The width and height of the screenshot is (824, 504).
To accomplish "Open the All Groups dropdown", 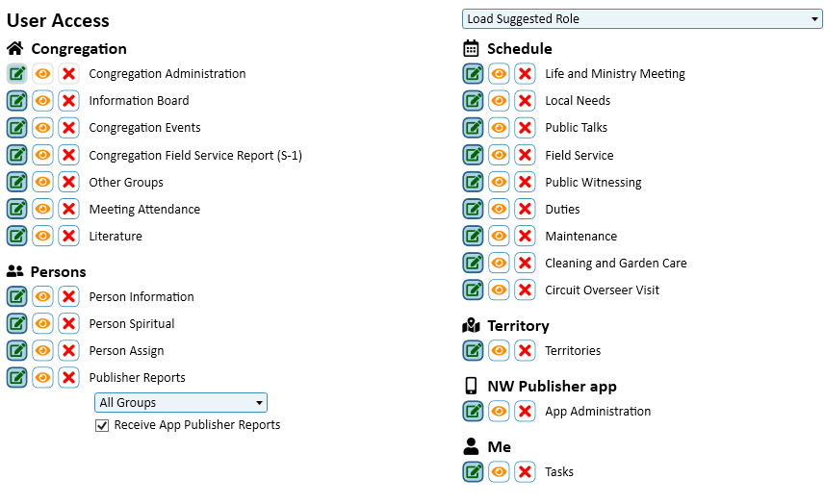I will pos(180,403).
